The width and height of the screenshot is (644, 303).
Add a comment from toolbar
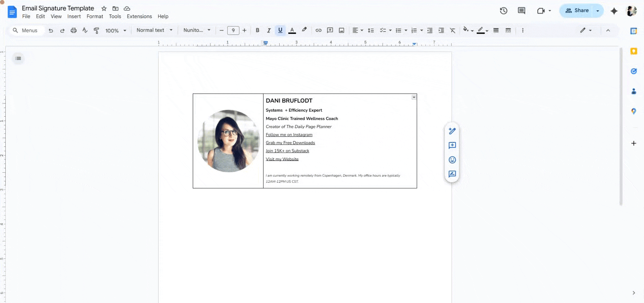[x=330, y=31]
